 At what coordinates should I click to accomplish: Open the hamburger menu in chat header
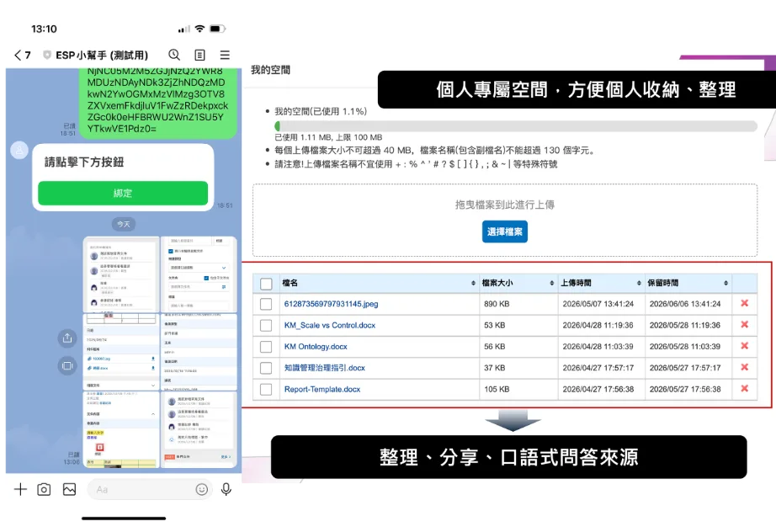pyautogui.click(x=226, y=55)
